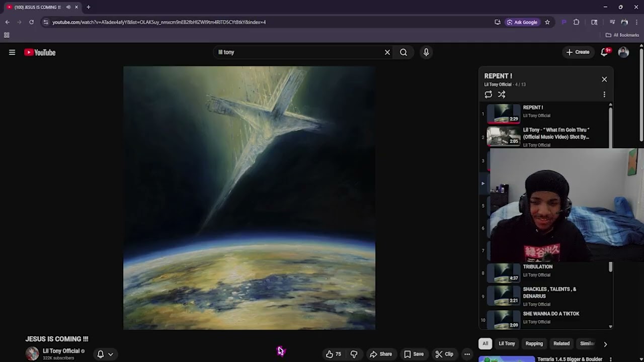Install YouTube app from the address bar icon
The width and height of the screenshot is (644, 362).
(x=498, y=22)
